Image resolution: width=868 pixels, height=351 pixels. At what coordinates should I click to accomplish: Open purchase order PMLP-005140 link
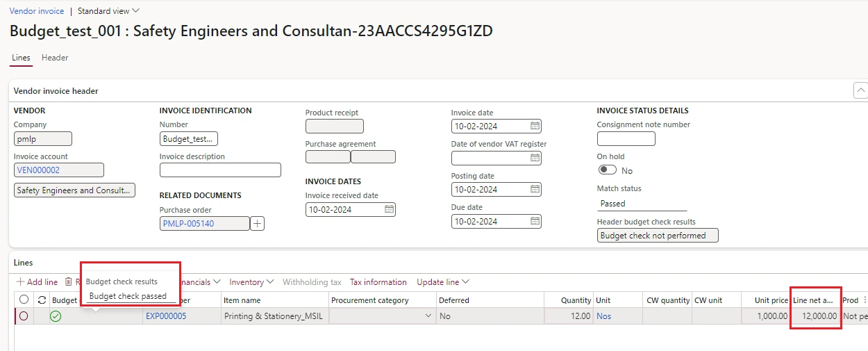[188, 223]
